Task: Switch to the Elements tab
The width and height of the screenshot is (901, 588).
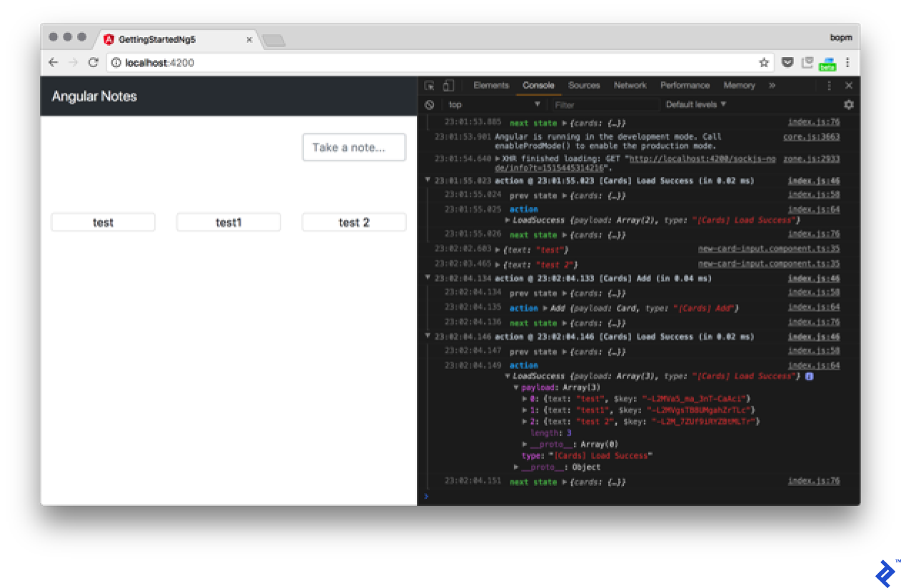Action: 491,86
